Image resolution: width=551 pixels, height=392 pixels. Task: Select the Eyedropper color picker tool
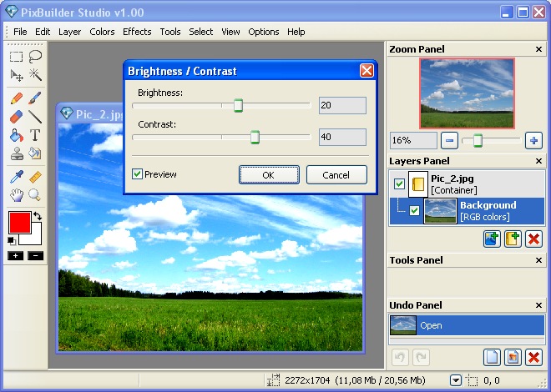pos(16,177)
